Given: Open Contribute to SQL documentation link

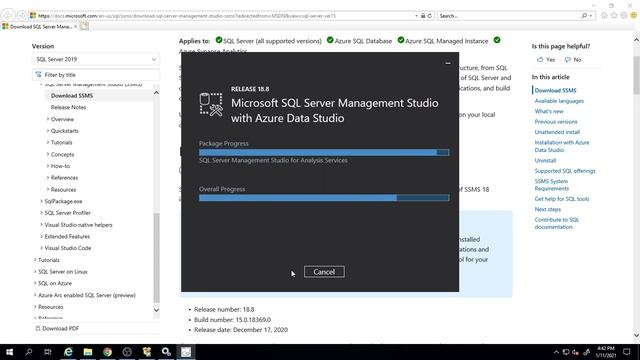Looking at the screenshot, I should point(557,223).
